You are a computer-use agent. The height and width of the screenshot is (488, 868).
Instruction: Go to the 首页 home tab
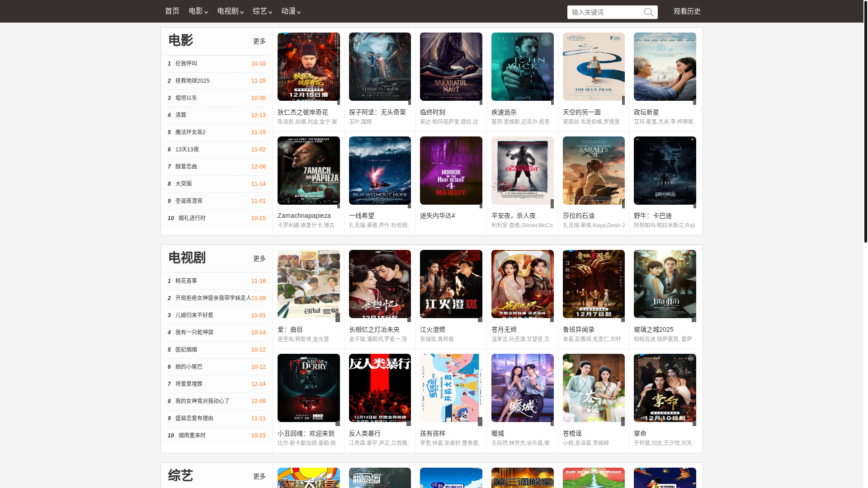pos(172,11)
